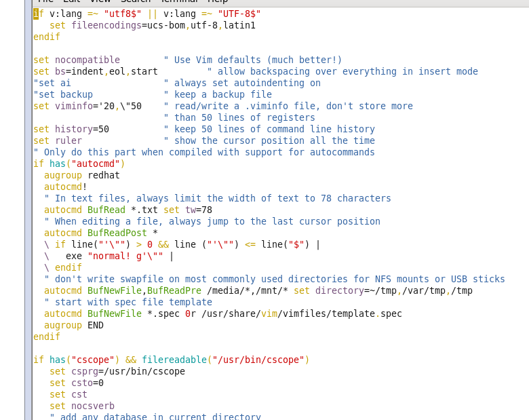
Task: Click the 'exe "normal! g'\""' line
Action: 115,256
